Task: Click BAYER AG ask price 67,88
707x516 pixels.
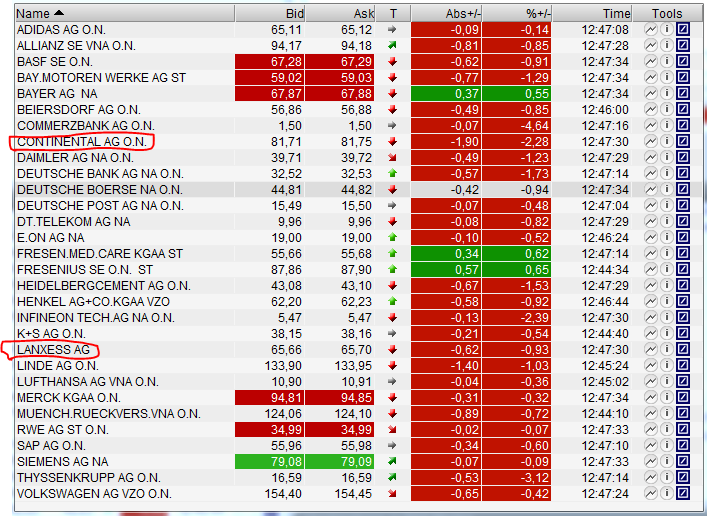Action: tap(340, 93)
